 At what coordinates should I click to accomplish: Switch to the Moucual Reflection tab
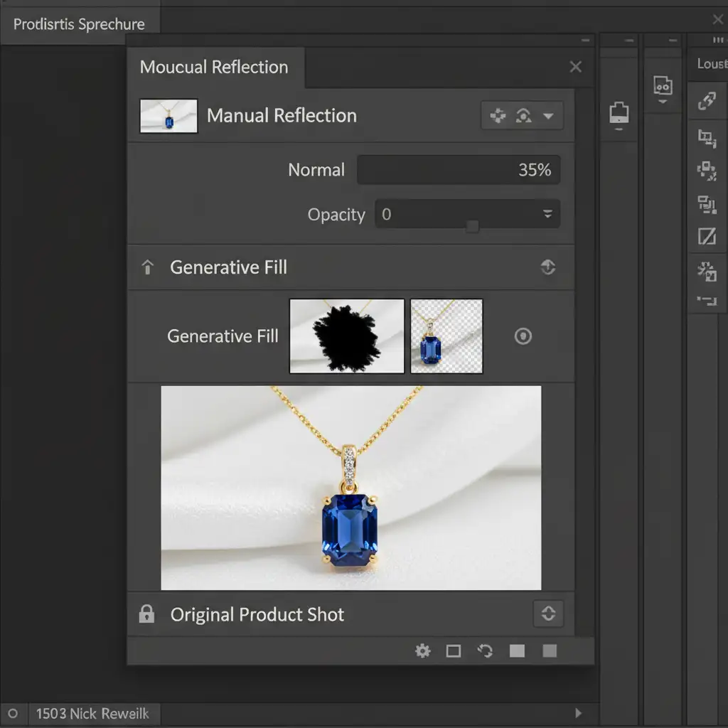click(214, 68)
